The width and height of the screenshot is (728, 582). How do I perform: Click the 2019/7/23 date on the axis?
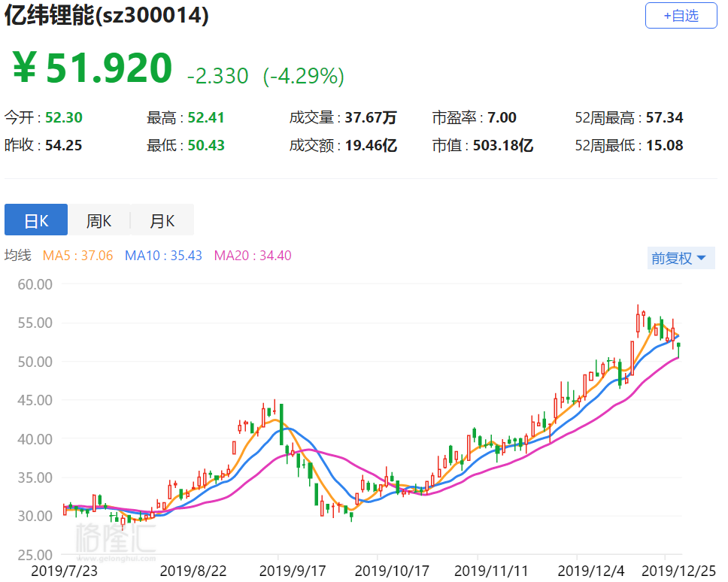pos(64,571)
